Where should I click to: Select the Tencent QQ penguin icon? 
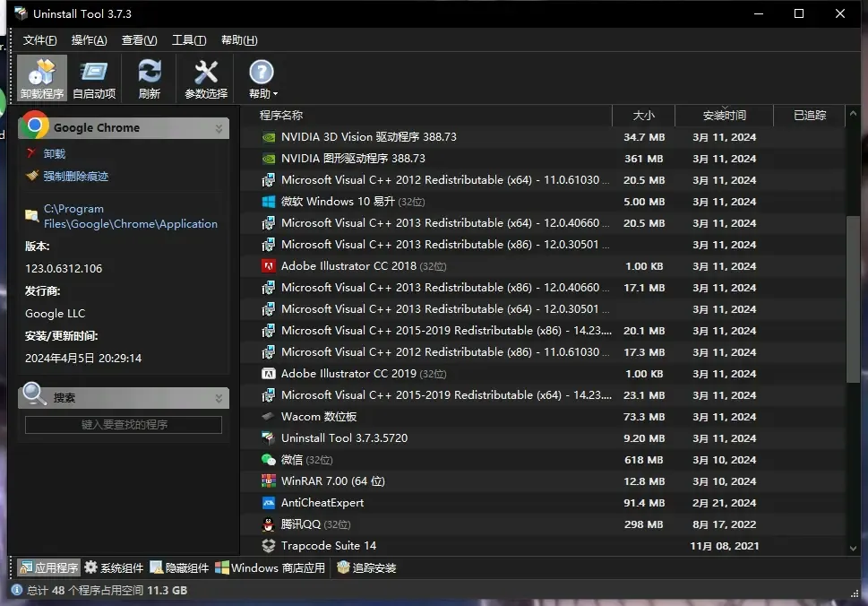268,524
